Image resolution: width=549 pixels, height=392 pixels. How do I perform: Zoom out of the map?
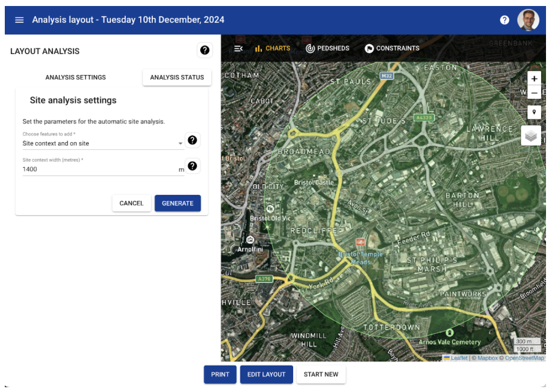click(x=534, y=93)
